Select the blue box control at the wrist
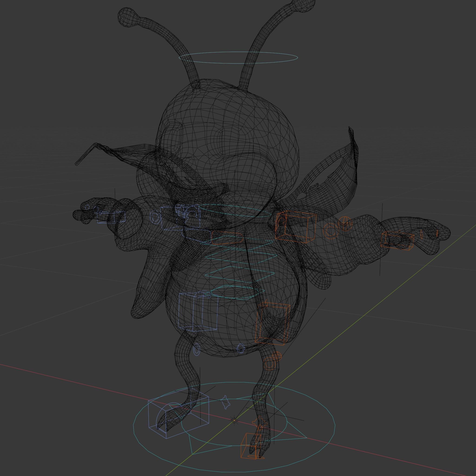Viewport: 476px width, 476px height. [111, 217]
